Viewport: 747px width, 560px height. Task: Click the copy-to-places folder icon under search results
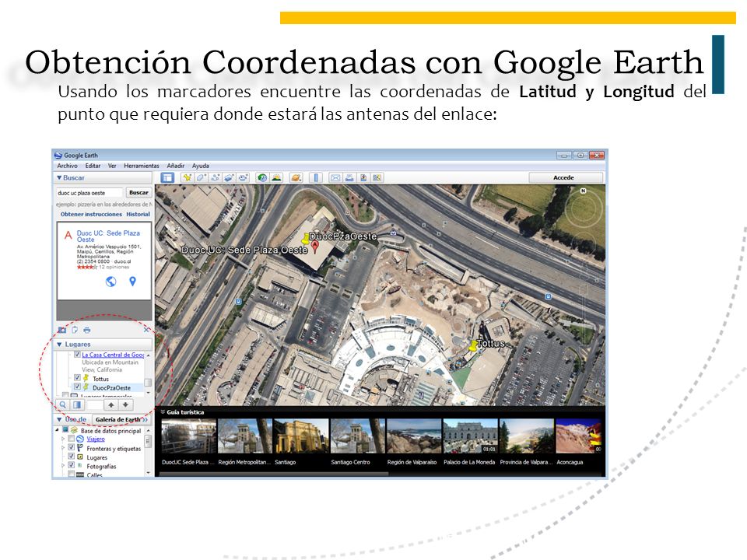(62, 330)
